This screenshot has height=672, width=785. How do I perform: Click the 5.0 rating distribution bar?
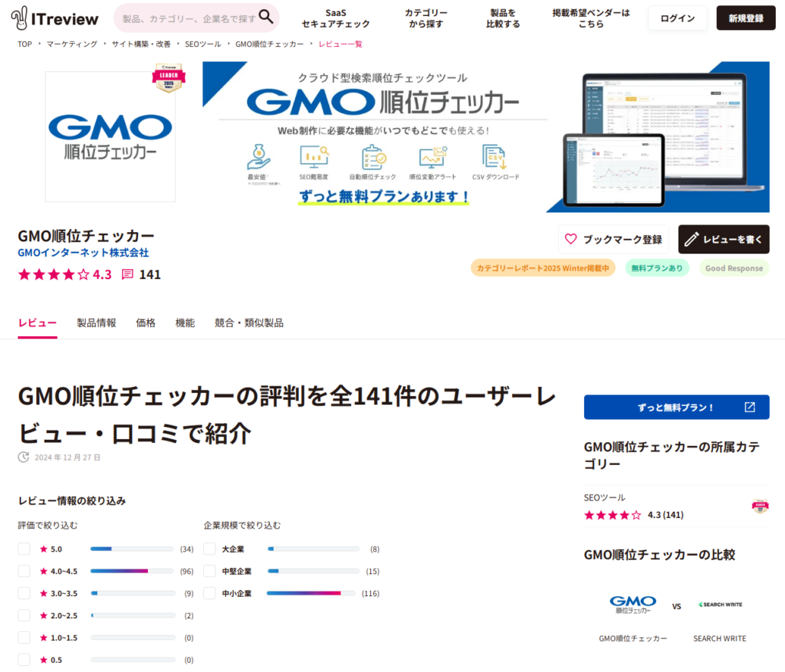pyautogui.click(x=133, y=549)
